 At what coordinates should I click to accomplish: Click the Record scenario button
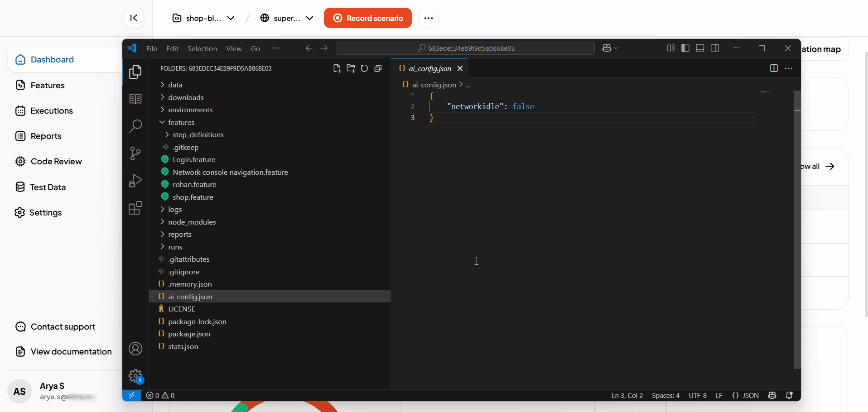368,18
